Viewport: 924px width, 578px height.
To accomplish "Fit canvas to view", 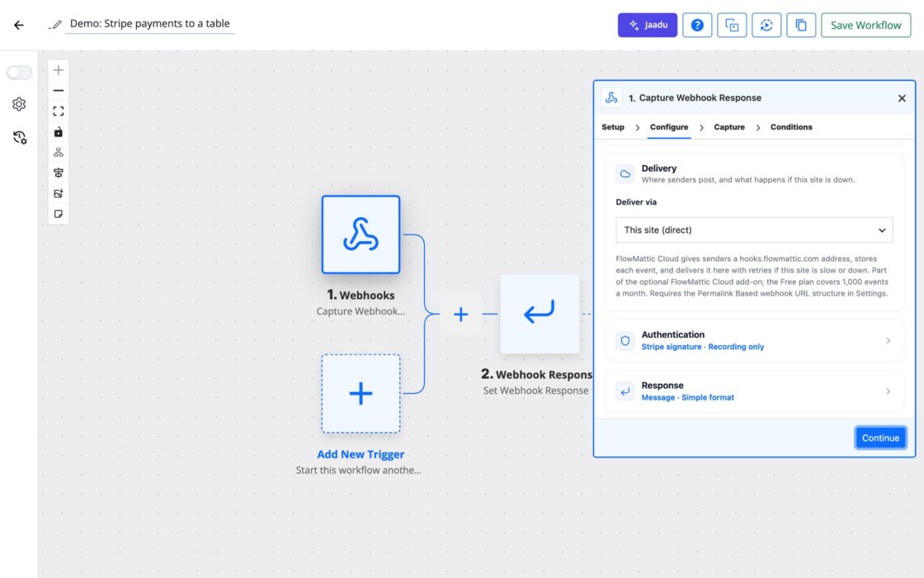I will [59, 111].
